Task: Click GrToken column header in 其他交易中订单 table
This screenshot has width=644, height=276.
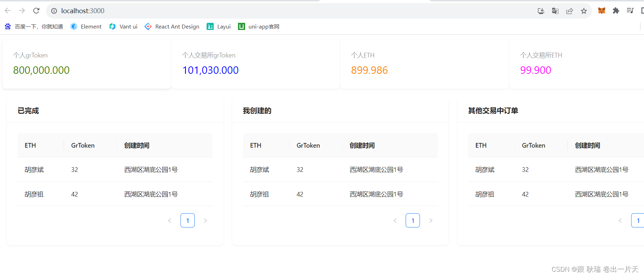Action: pyautogui.click(x=533, y=145)
